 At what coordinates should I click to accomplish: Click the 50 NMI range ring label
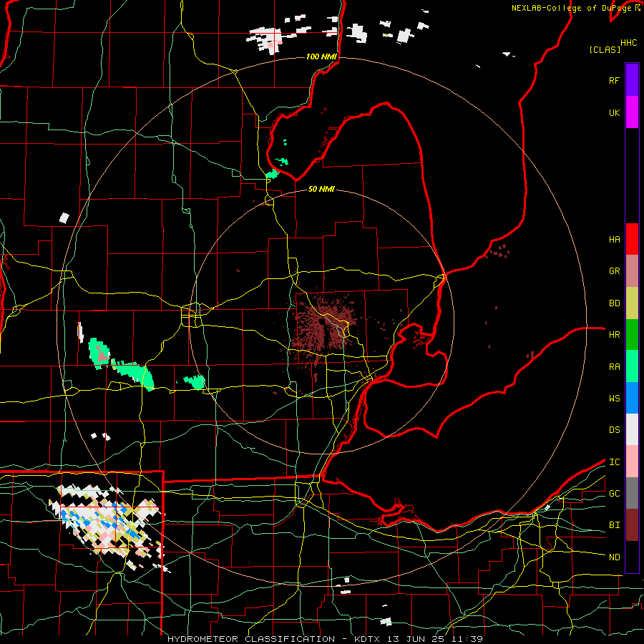[321, 189]
